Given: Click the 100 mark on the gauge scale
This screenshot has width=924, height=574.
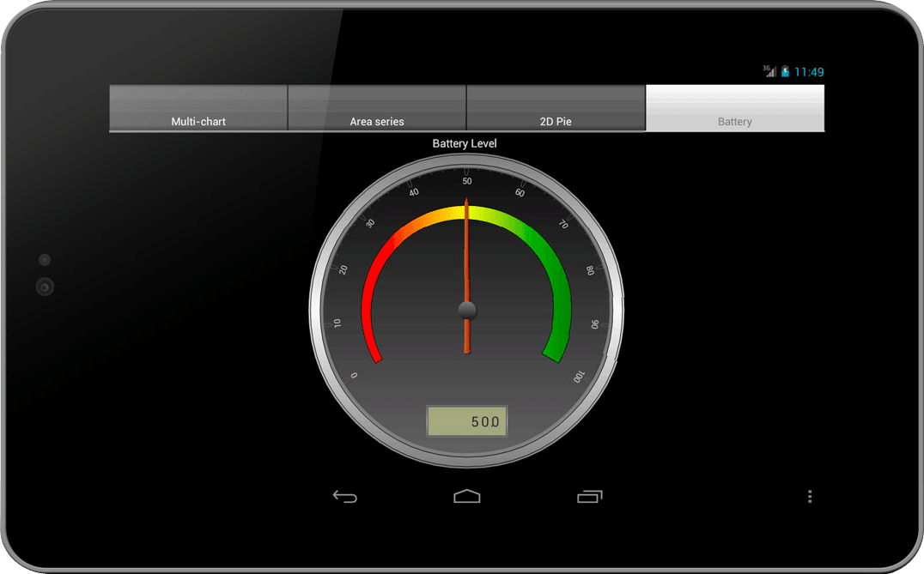Looking at the screenshot, I should coord(579,377).
